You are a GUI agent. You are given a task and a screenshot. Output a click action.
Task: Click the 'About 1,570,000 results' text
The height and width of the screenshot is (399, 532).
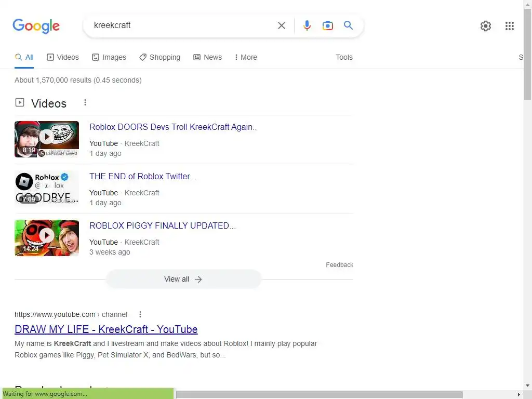78,81
